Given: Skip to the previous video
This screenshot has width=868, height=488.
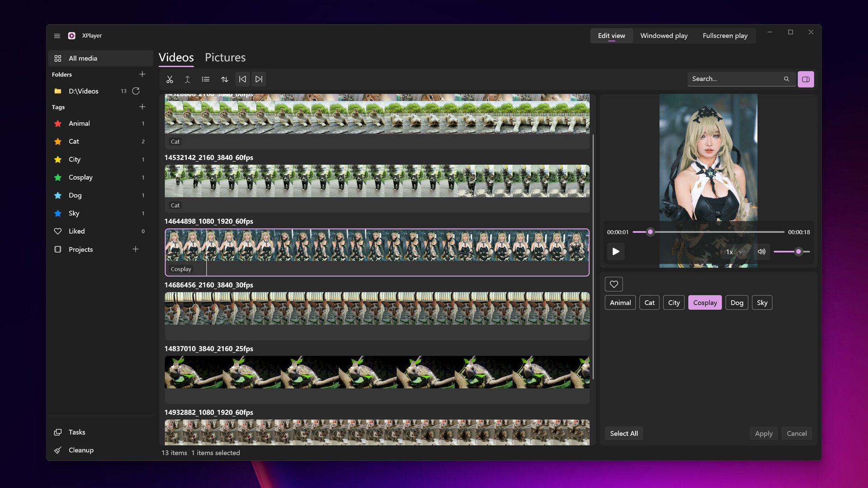Looking at the screenshot, I should (242, 79).
